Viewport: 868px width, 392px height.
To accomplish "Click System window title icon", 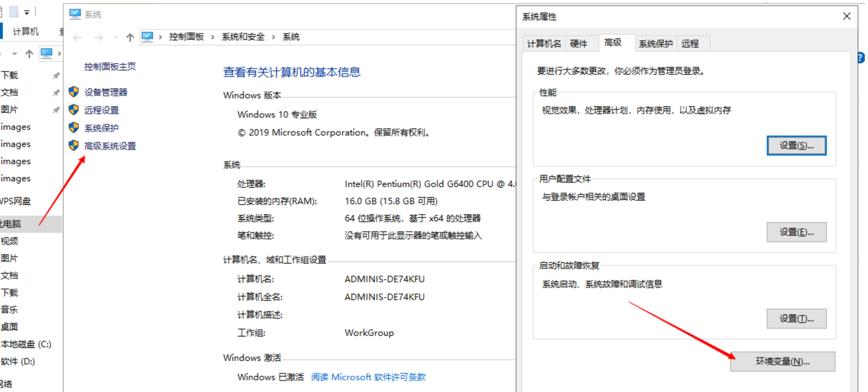I will coord(75,14).
